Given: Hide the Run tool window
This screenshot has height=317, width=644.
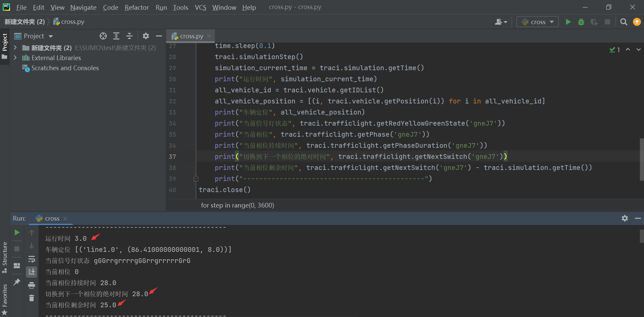Looking at the screenshot, I should coord(638,218).
